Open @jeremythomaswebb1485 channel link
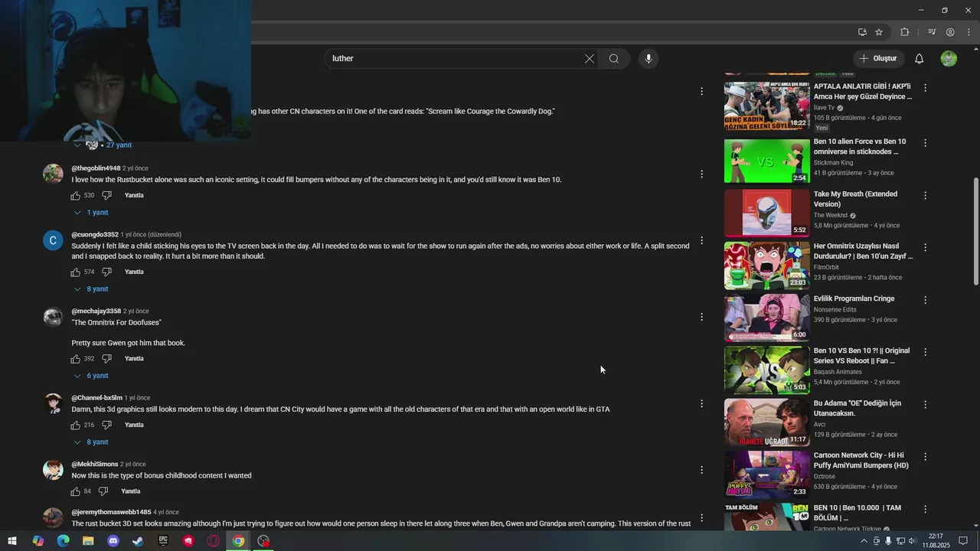 pos(111,513)
